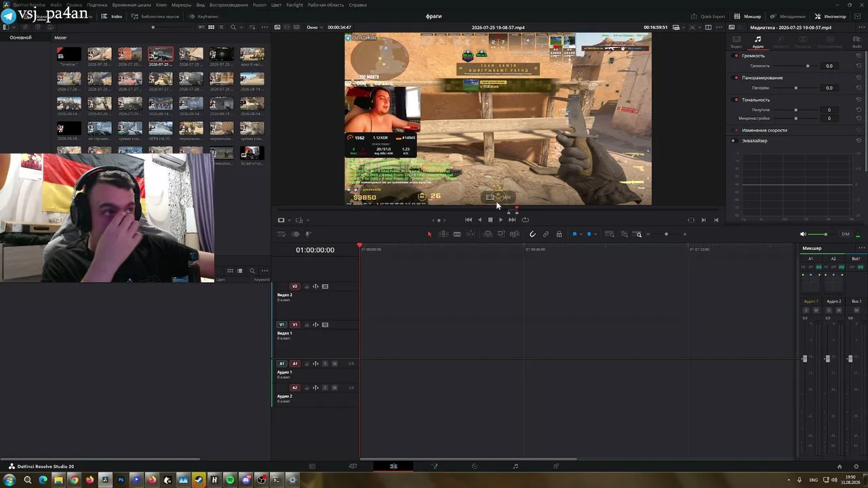Open Spotify from the Windows taskbar
This screenshot has height=488, width=868.
(230, 480)
